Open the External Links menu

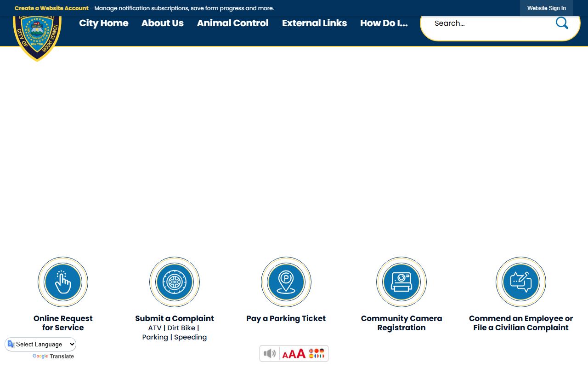(x=315, y=23)
